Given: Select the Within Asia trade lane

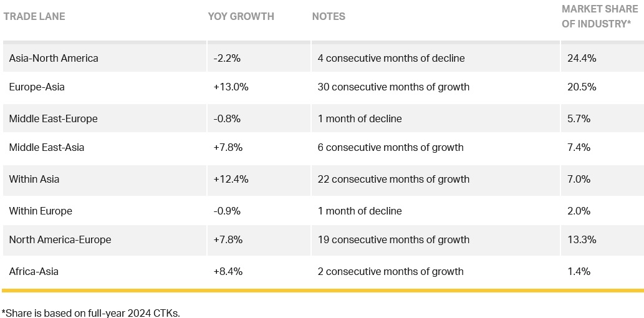Looking at the screenshot, I should [34, 179].
